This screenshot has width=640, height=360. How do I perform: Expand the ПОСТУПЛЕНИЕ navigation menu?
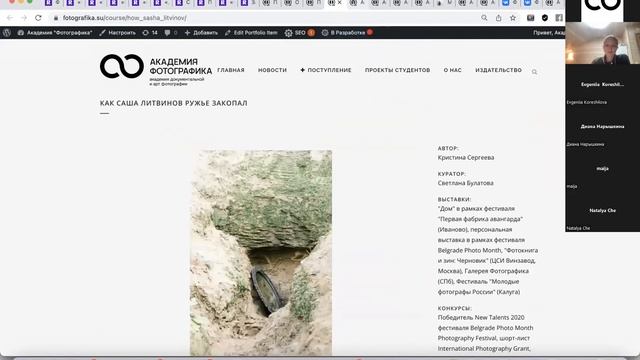click(326, 70)
